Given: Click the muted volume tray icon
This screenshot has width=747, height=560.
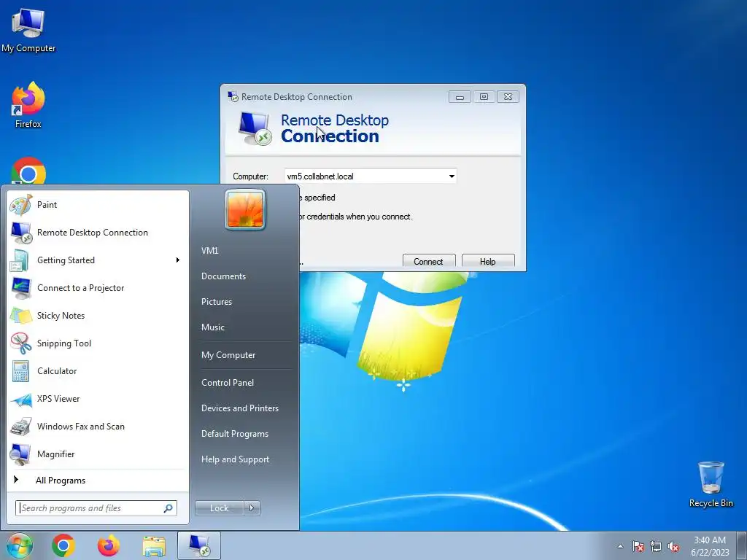Looking at the screenshot, I should coord(673,546).
